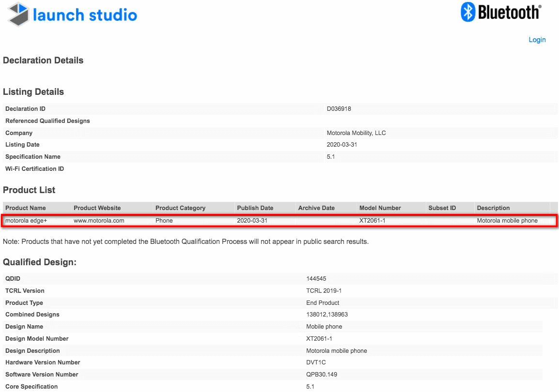
Task: Select the 'TCRL 2019-1' value
Action: pos(324,291)
